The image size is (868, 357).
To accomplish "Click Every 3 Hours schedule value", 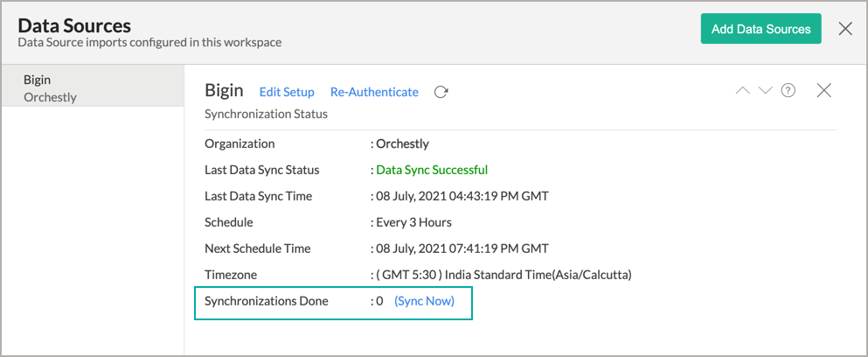I will [x=414, y=222].
